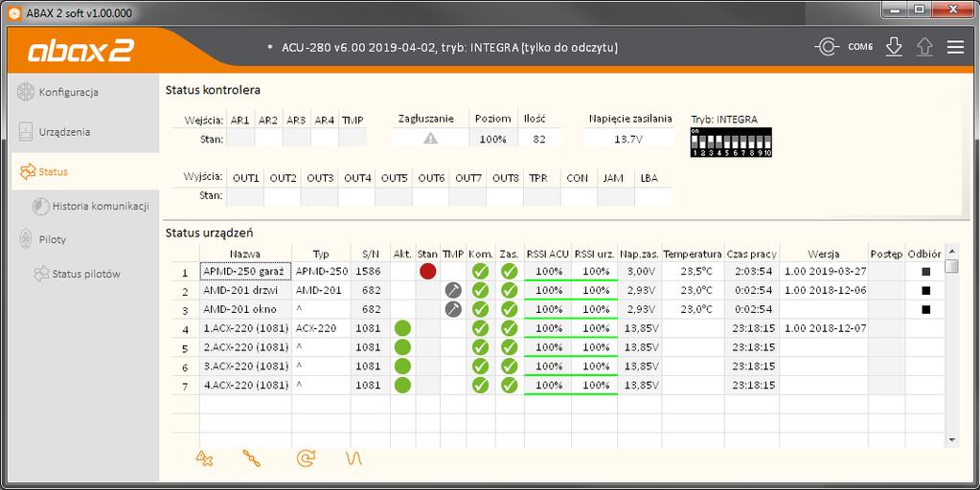The height and width of the screenshot is (490, 980).
Task: Click the clear tamper memory icon at bottom
Action: [x=204, y=458]
